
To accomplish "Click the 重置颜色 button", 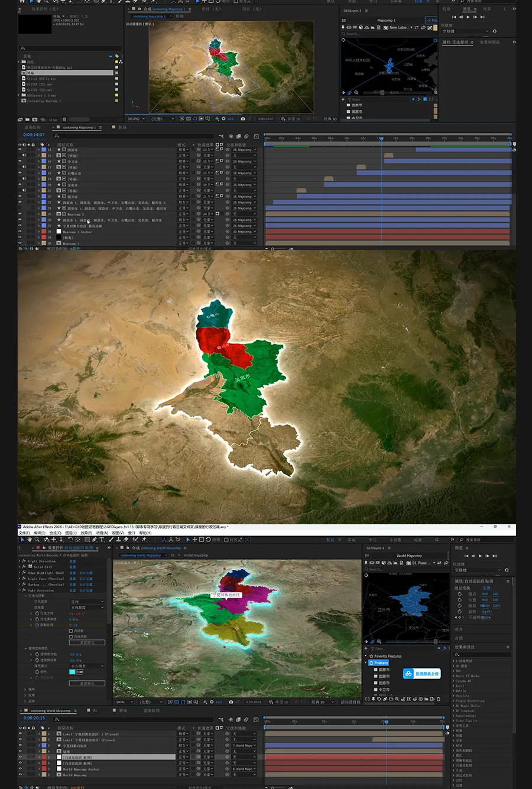I will [x=87, y=684].
